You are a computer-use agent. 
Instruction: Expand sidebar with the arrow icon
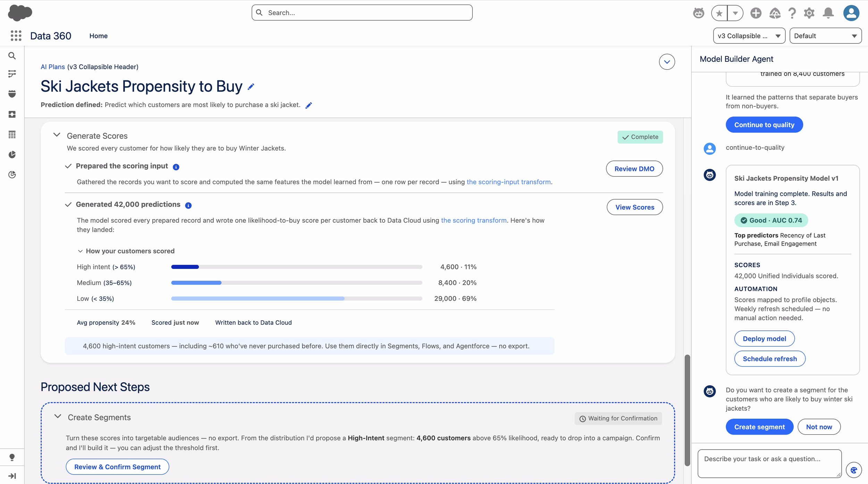pos(12,476)
